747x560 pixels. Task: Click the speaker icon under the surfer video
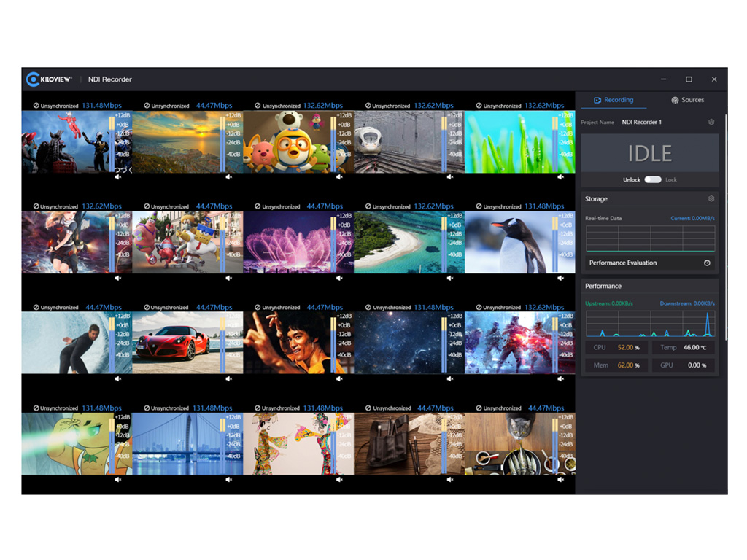(x=117, y=378)
